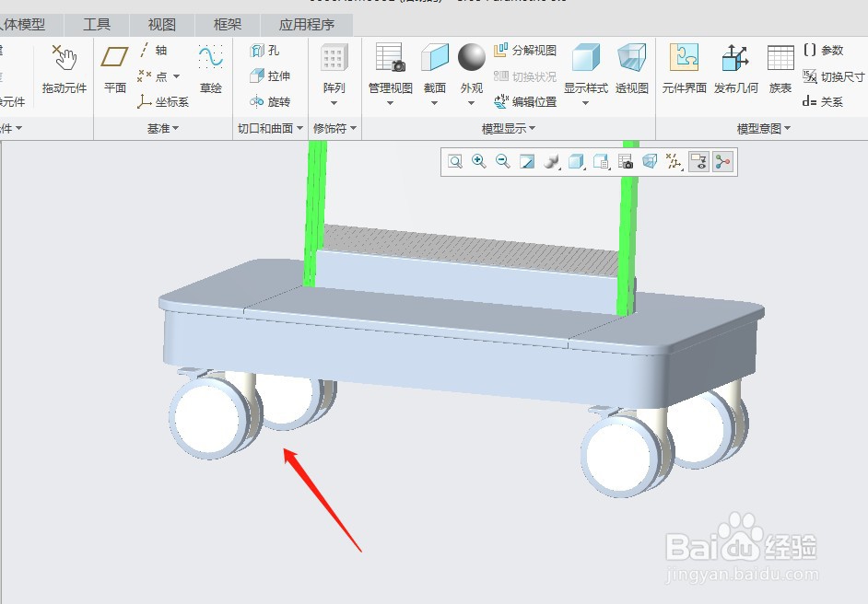Toggle perspective view in graphics toolbar

coord(650,161)
